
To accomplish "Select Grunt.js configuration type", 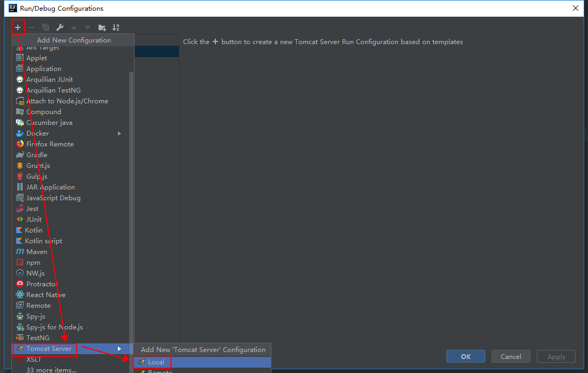I will (71, 166).
